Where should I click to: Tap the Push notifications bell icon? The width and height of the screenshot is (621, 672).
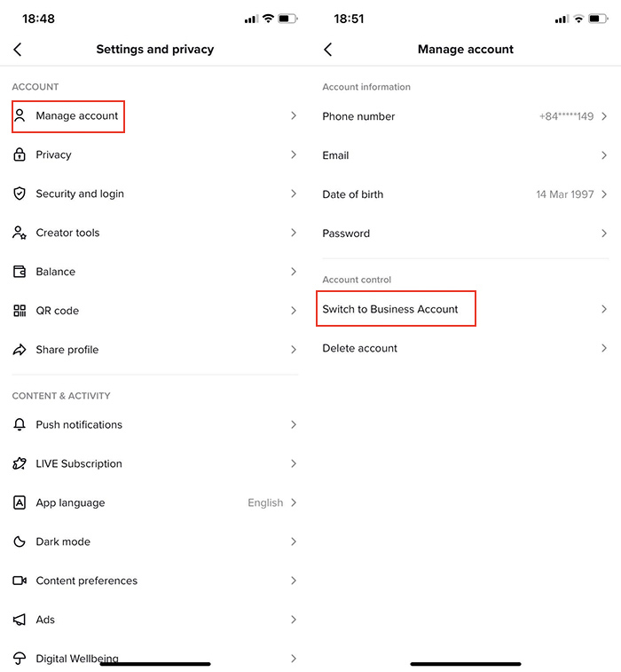20,424
